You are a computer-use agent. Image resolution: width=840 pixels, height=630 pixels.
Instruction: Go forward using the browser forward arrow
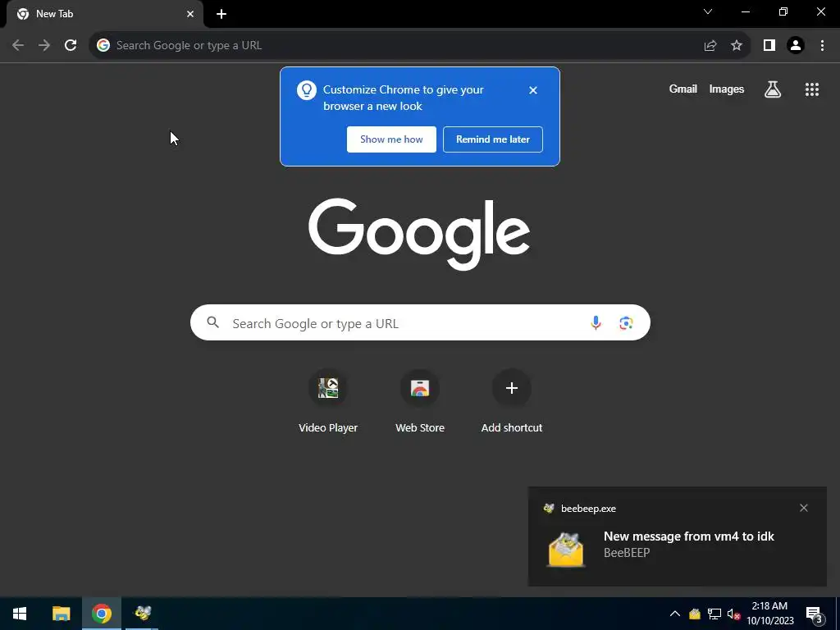pyautogui.click(x=44, y=46)
